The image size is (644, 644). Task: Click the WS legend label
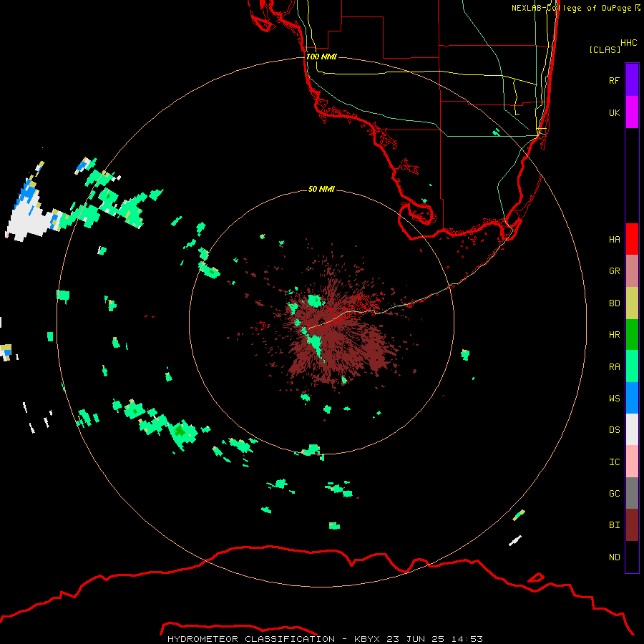pos(614,398)
